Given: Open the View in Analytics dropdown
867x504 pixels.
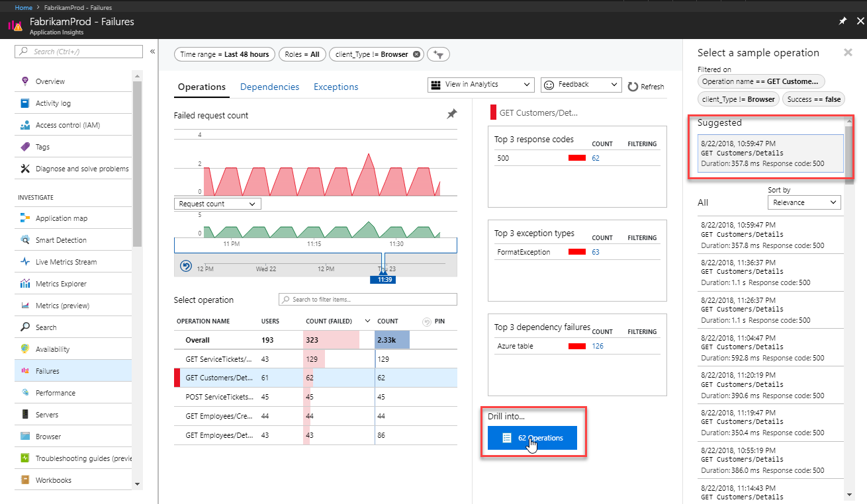Looking at the screenshot, I should [482, 85].
